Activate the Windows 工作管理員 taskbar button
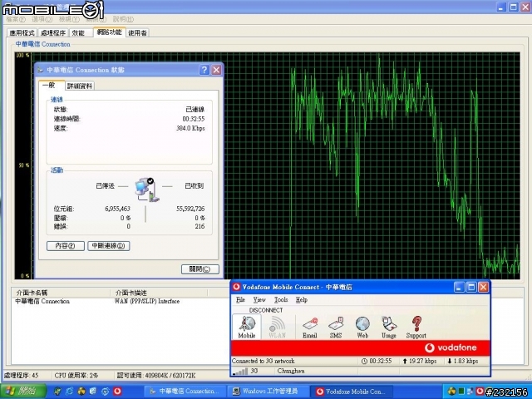Screen dimensions: 532x399 coord(268,392)
